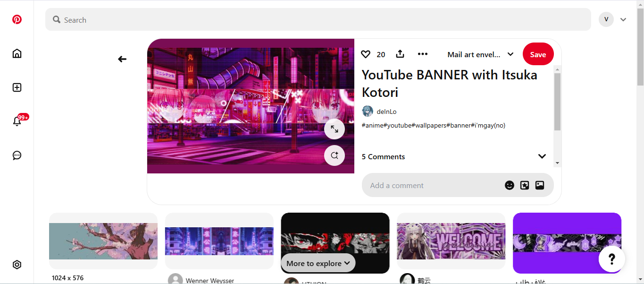Open main neon city banner image
The width and height of the screenshot is (644, 284).
tap(251, 106)
